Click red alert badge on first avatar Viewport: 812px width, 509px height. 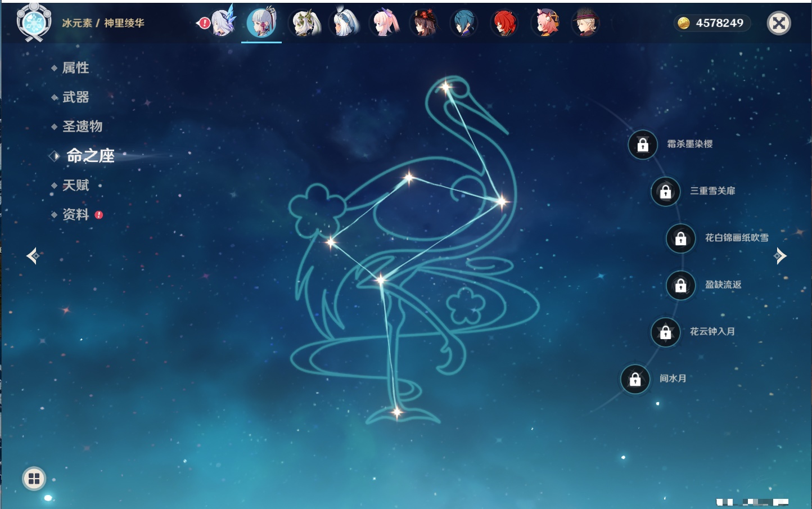point(204,23)
